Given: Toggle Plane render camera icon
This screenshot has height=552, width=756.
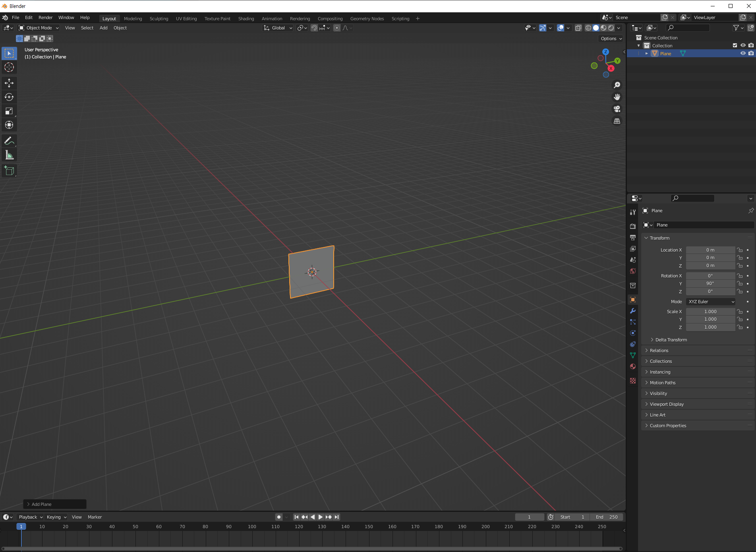Looking at the screenshot, I should 751,53.
